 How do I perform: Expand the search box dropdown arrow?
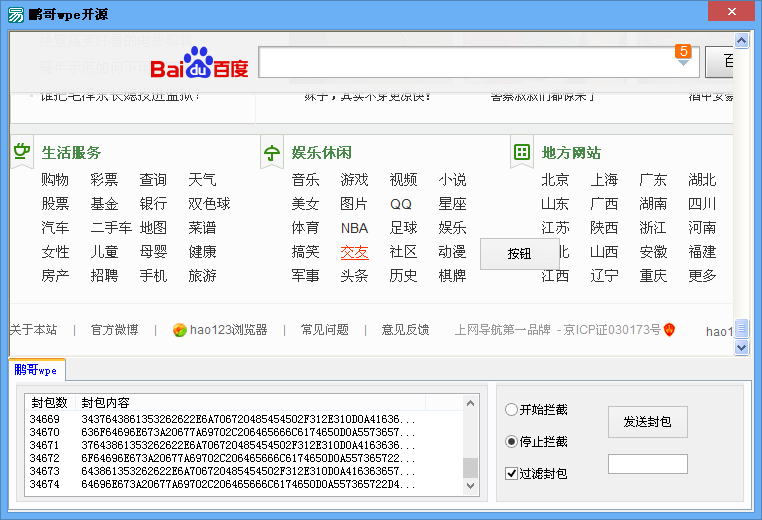[683, 64]
